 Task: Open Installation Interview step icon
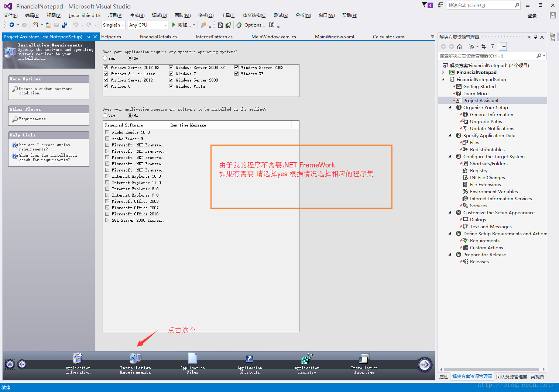(x=364, y=358)
